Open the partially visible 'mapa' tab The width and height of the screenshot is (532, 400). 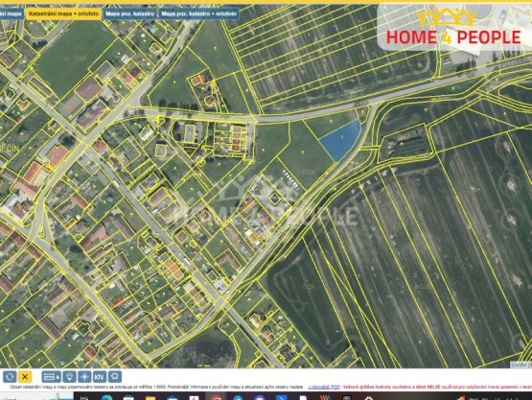tap(12, 14)
